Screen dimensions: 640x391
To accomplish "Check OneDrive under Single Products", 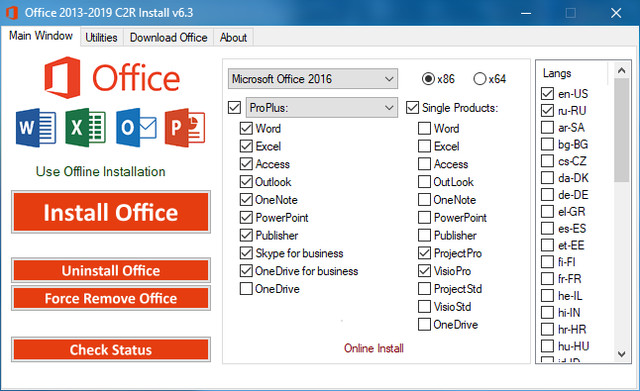I will pyautogui.click(x=424, y=324).
